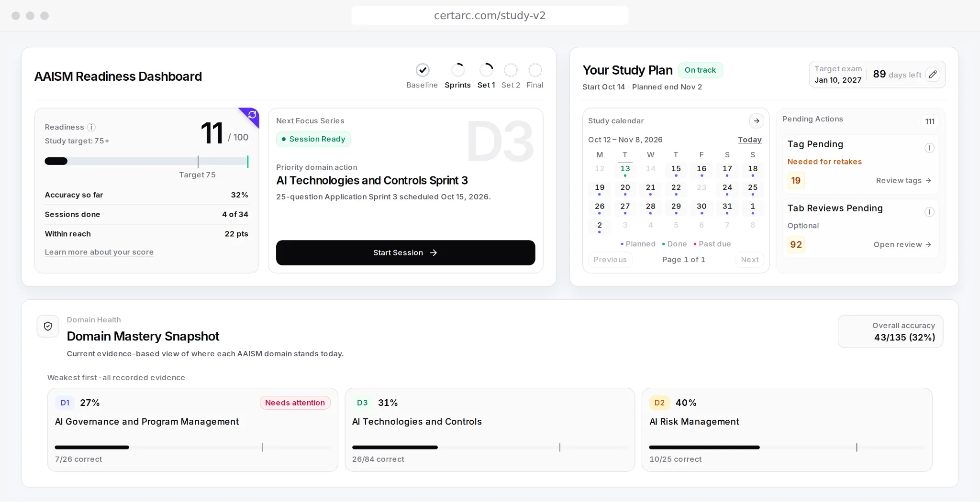Select October 19 in study calendar
980x503 pixels.
[x=599, y=188]
